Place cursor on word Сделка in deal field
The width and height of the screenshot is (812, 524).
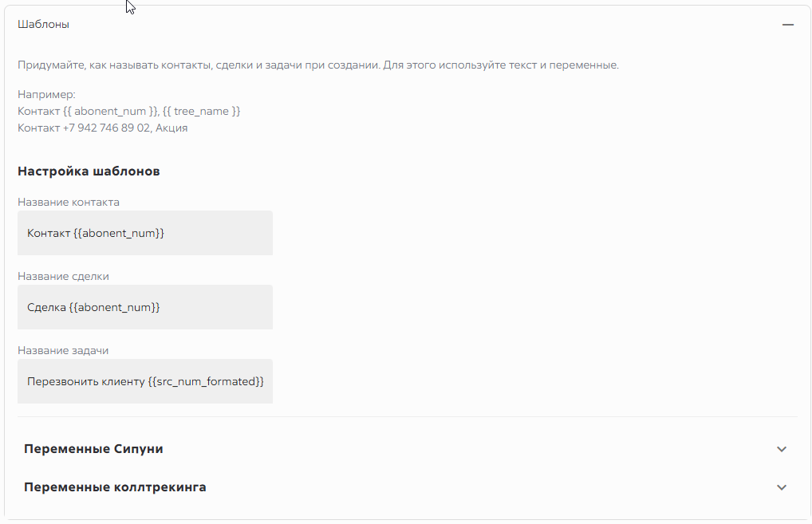[x=46, y=307]
